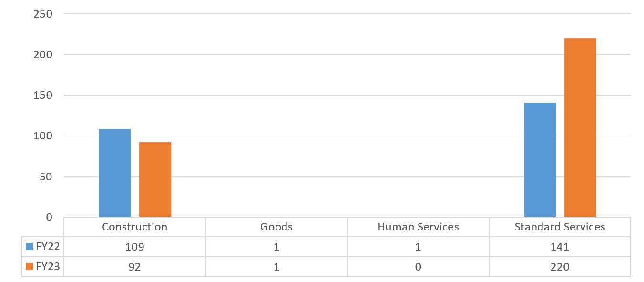Select the FY22 legend text

(48, 247)
